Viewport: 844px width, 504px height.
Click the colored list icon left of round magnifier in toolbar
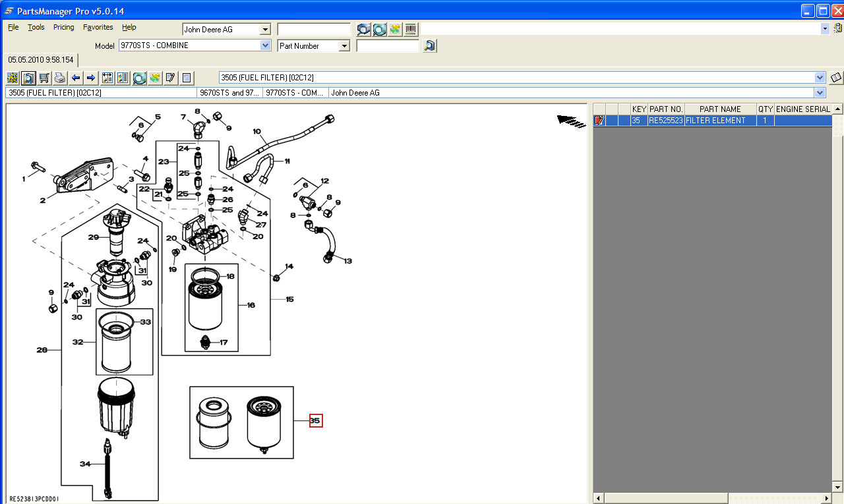(x=123, y=78)
